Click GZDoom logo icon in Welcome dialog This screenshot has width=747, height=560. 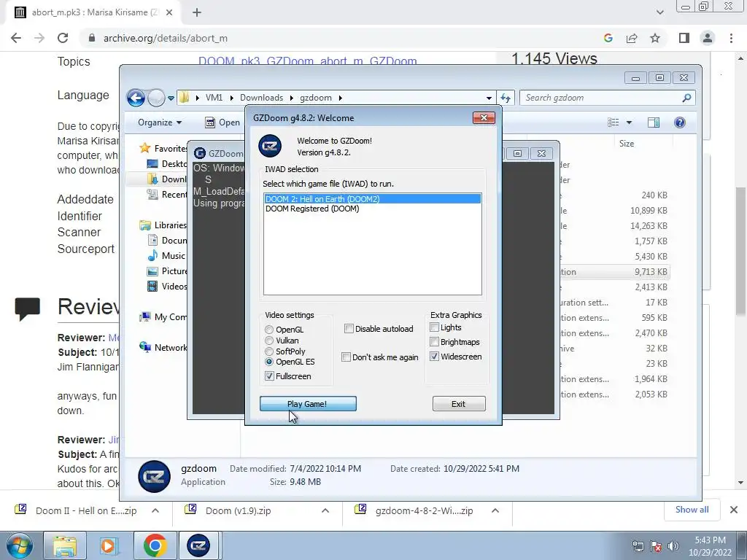[x=270, y=146]
